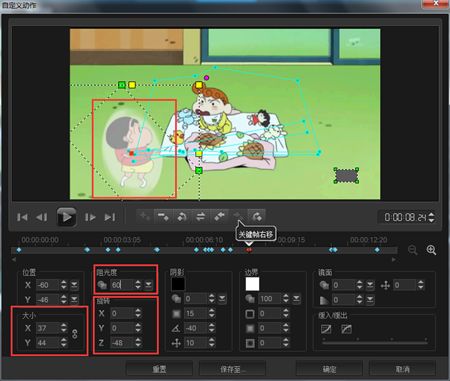Open the mirror opacity slider dropdown

(370, 285)
